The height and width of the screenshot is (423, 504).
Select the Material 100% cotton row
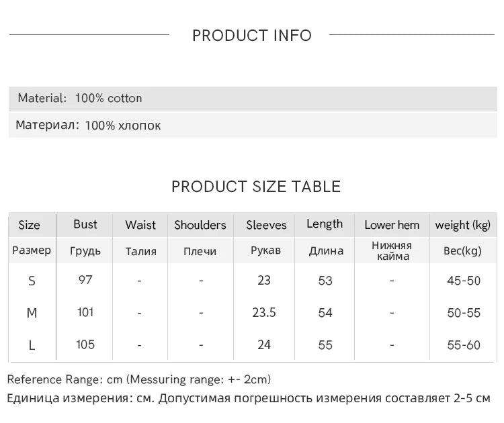253,99
